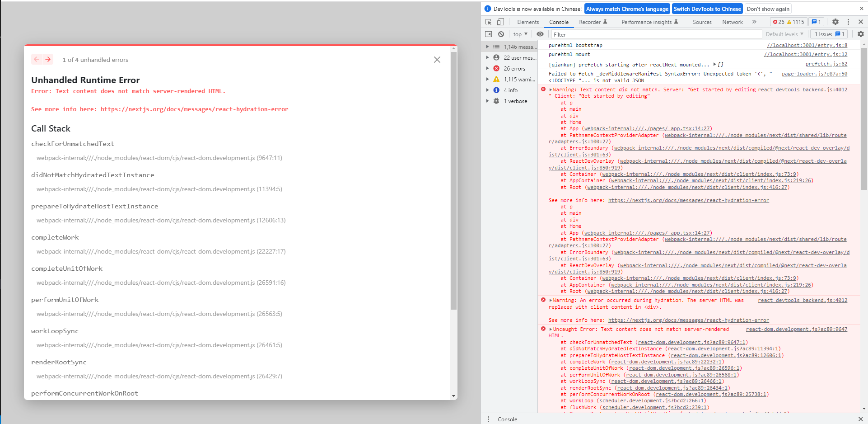The width and height of the screenshot is (868, 424).
Task: Dismiss the DevTools language notification bar
Action: [x=861, y=9]
